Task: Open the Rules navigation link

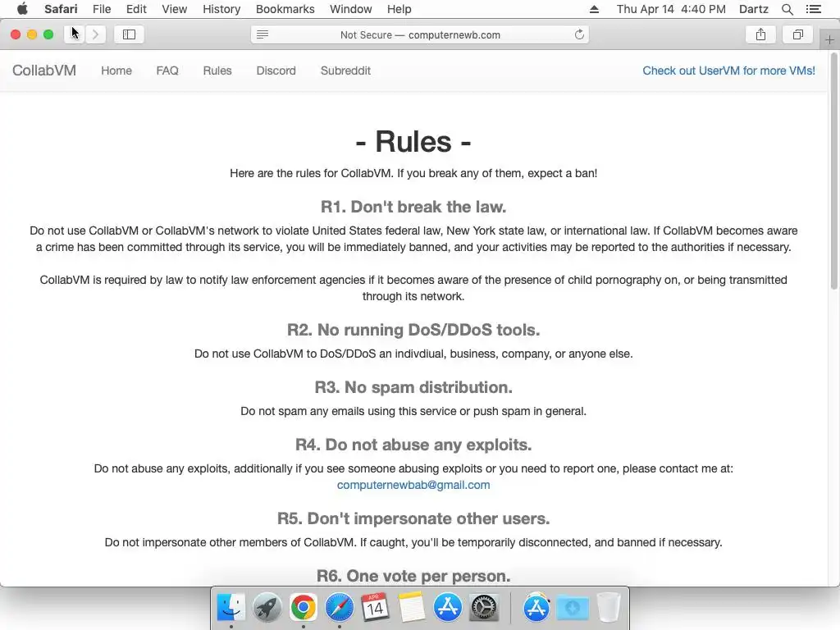Action: pyautogui.click(x=217, y=71)
